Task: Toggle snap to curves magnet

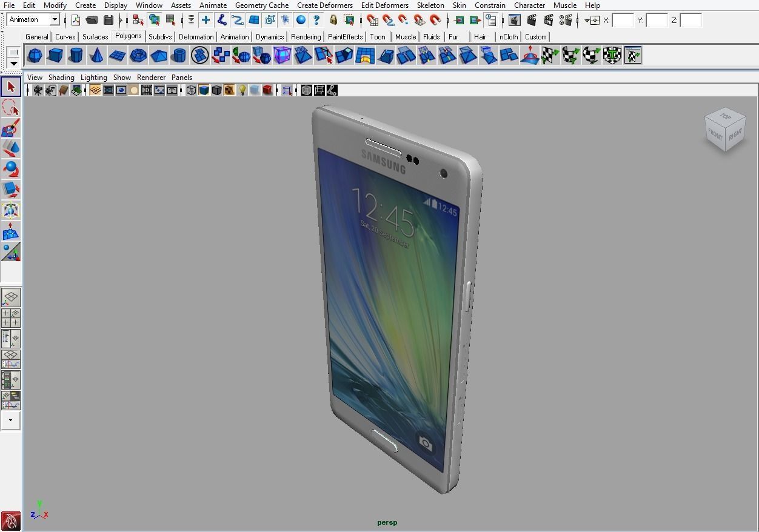Action: 388,20
